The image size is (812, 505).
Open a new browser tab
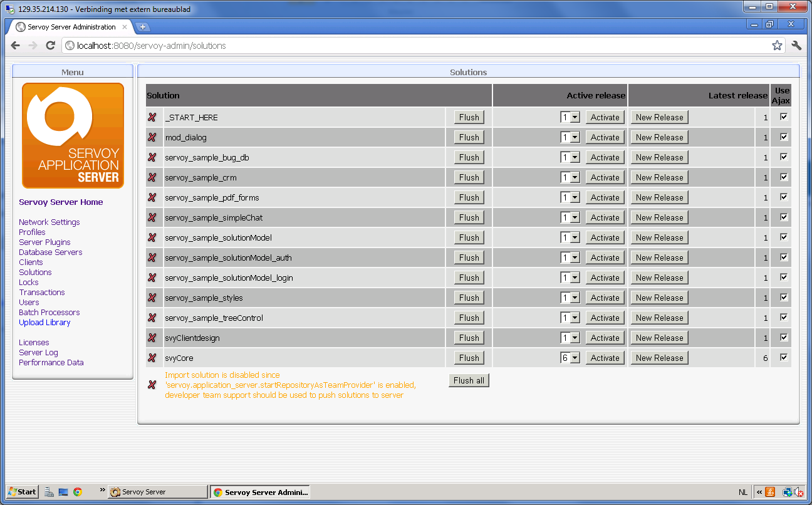(x=142, y=27)
